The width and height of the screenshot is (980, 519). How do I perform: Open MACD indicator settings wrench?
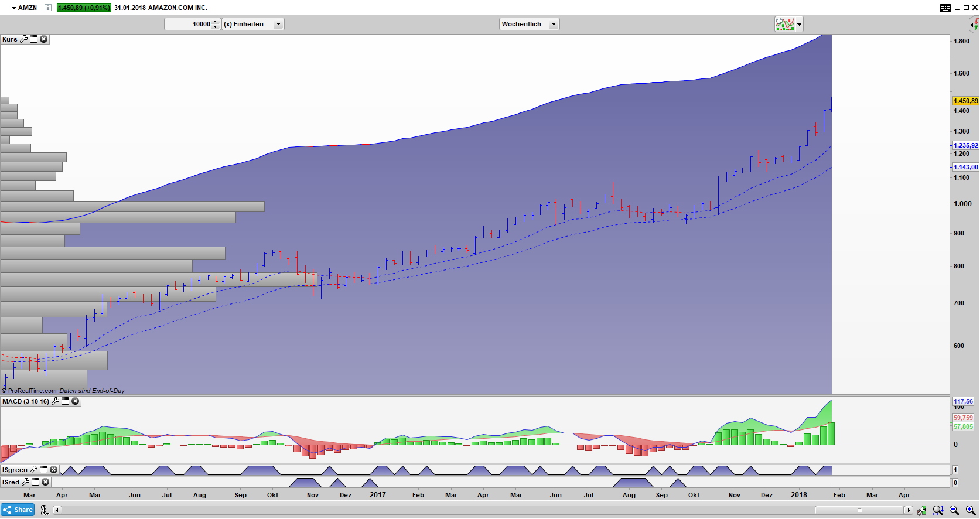coord(56,401)
